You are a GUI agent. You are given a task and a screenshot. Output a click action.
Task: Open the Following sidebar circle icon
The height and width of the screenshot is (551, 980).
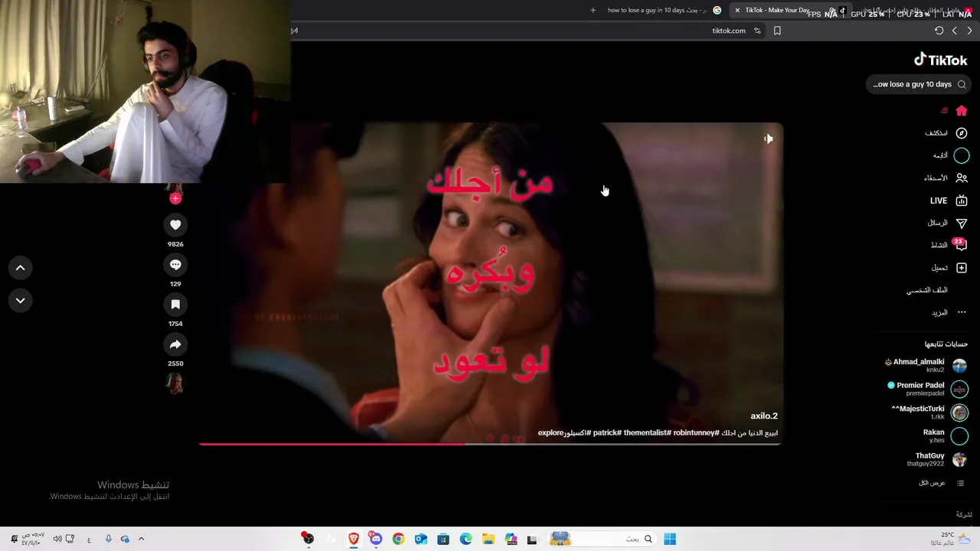point(962,155)
